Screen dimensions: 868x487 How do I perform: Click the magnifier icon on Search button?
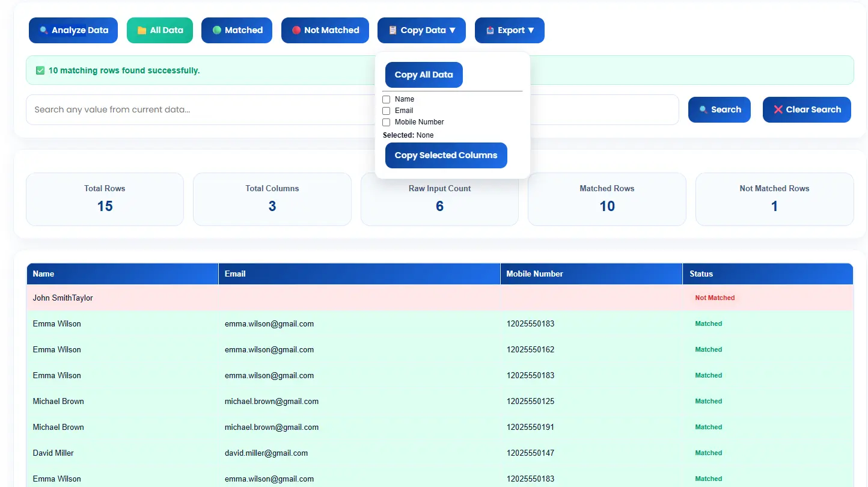[x=703, y=109]
